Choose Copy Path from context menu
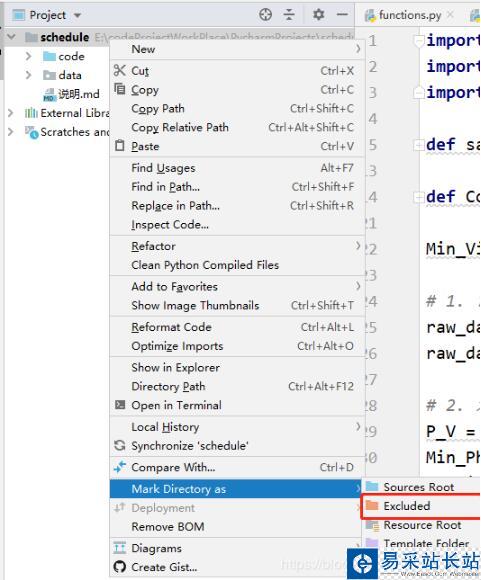 tap(237, 108)
